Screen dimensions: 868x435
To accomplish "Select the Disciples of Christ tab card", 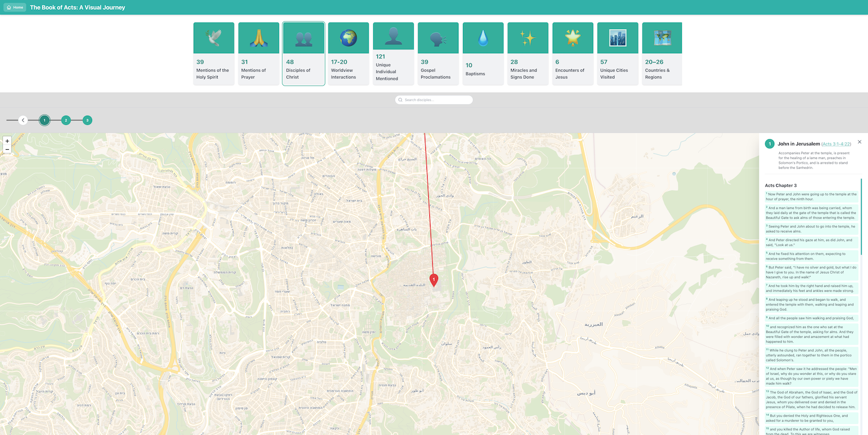I will [303, 54].
